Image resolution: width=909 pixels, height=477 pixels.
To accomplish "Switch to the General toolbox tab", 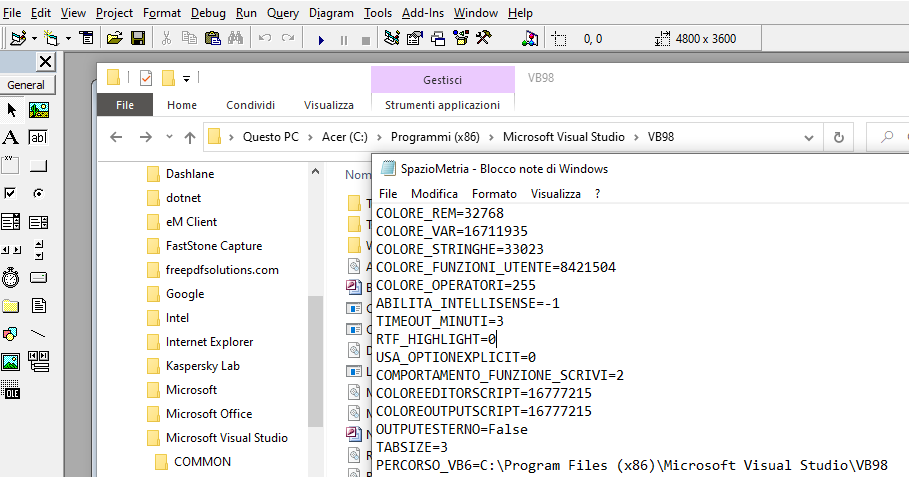I will [26, 85].
